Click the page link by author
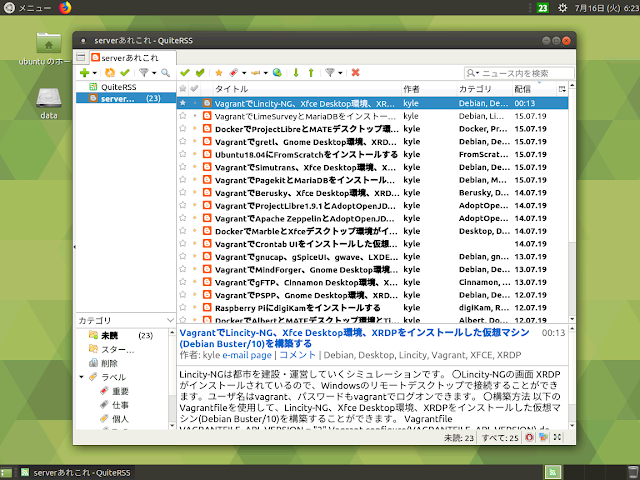Image resolution: width=640 pixels, height=480 pixels. (x=262, y=355)
